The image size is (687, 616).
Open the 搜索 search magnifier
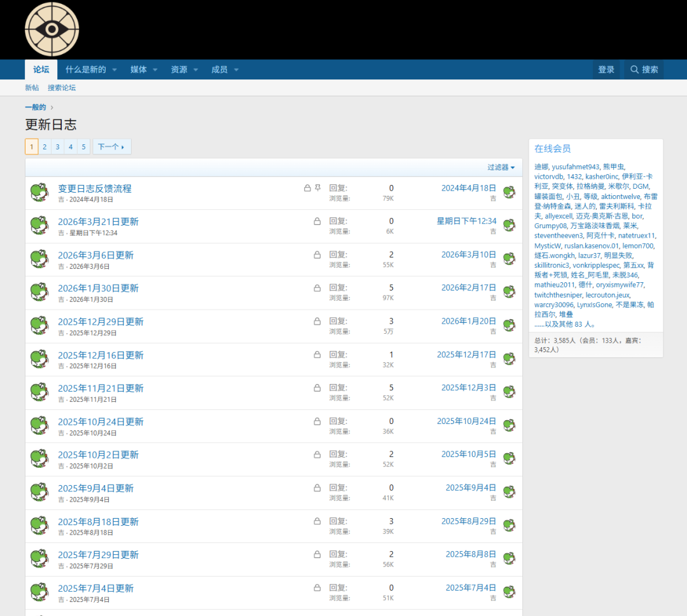644,70
